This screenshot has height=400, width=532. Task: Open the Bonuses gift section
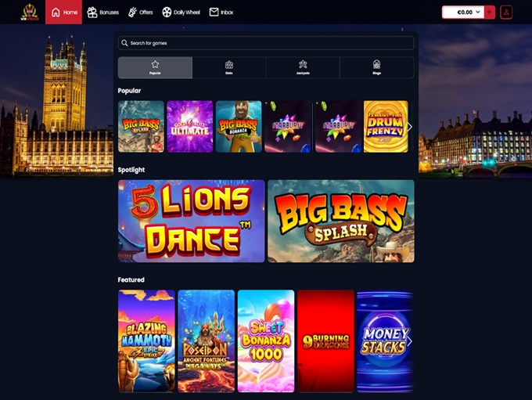(x=103, y=13)
